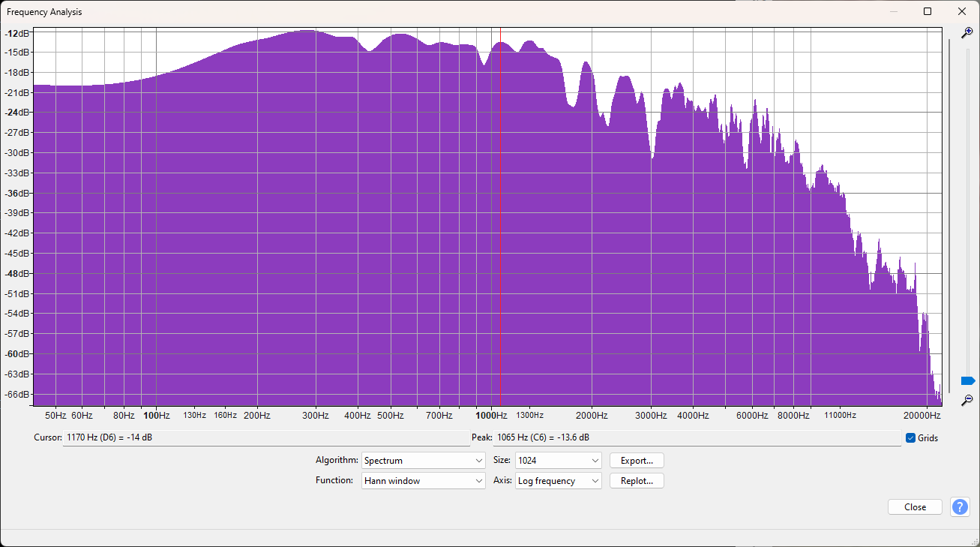Screen dimensions: 980x547
Task: Uncheck the Grids checkbox
Action: [x=910, y=438]
